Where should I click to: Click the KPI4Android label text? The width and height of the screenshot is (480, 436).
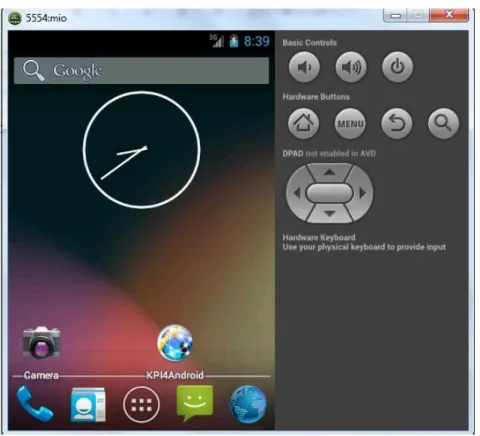pyautogui.click(x=175, y=375)
